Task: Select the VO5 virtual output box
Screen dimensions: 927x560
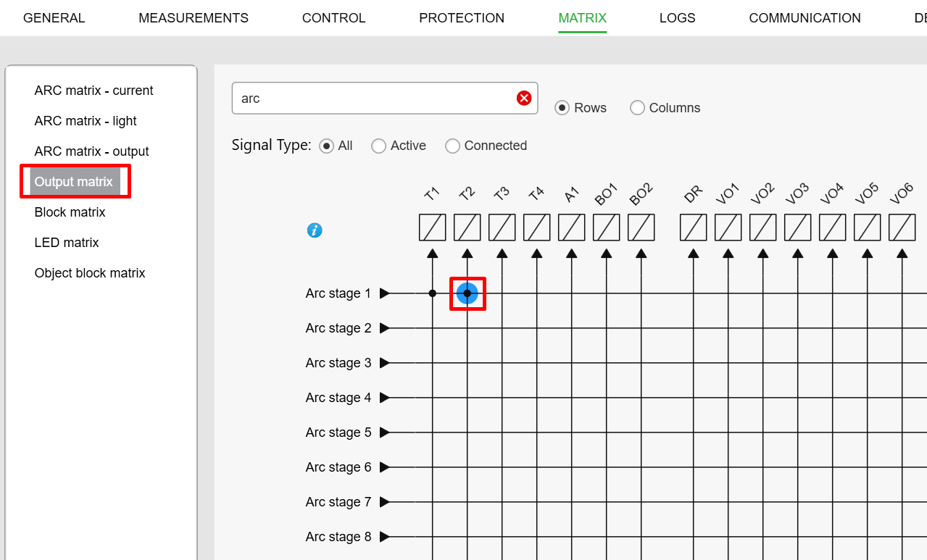Action: tap(868, 227)
